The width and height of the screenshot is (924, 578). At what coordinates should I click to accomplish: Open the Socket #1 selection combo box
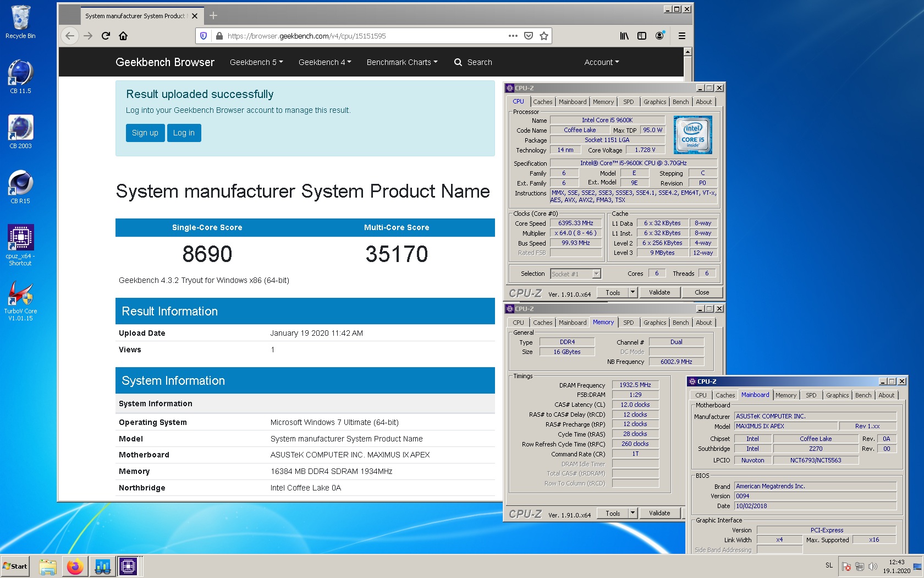tap(575, 274)
